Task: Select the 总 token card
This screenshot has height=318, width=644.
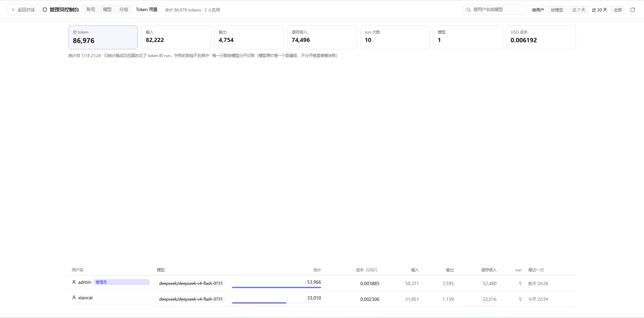Action: point(103,37)
